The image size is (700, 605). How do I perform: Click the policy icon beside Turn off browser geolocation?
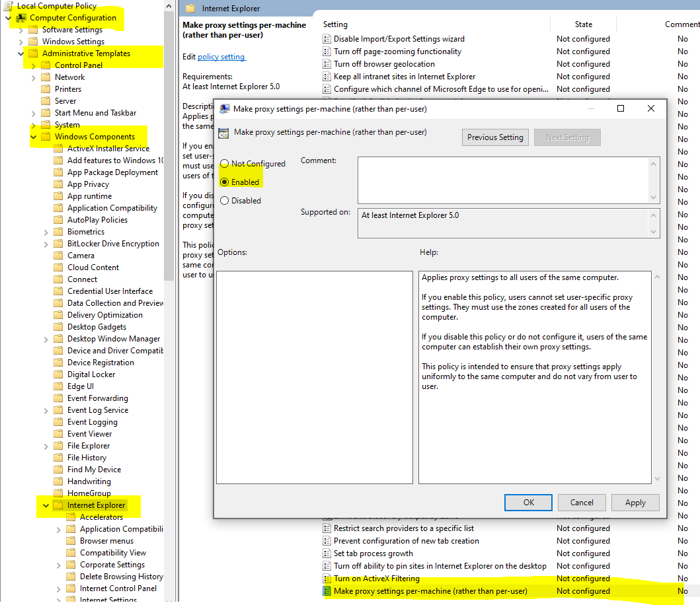click(327, 64)
